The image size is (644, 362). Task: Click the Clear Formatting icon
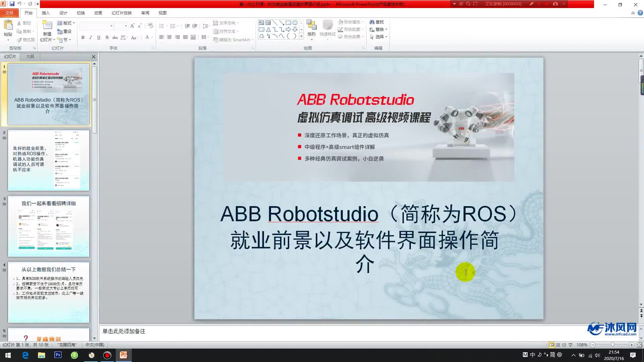click(150, 26)
